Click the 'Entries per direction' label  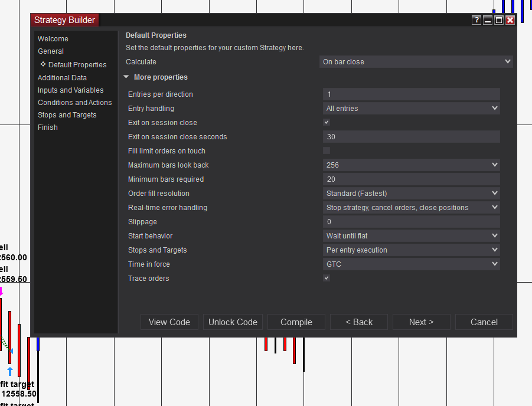(x=161, y=94)
